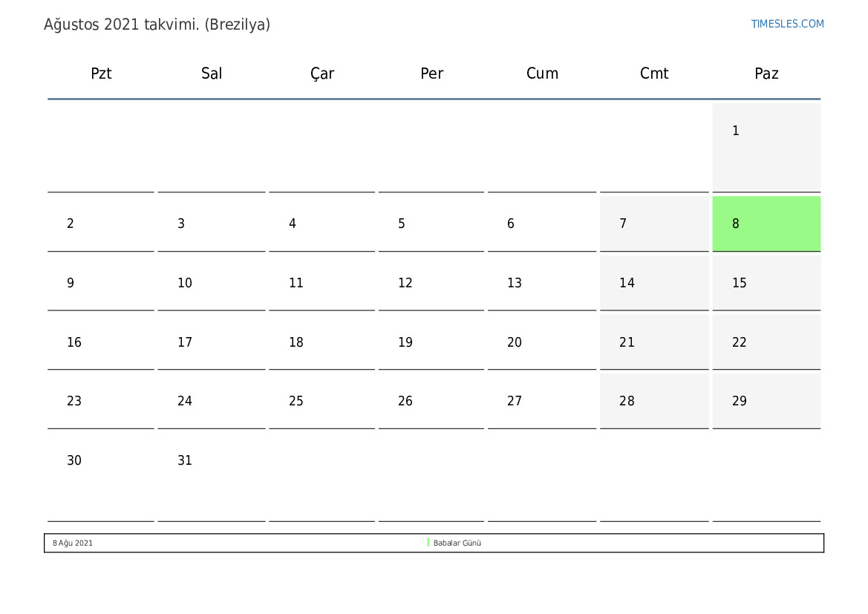This screenshot has height=614, width=868.
Task: Select the green highlighted day 8
Action: pyautogui.click(x=766, y=223)
